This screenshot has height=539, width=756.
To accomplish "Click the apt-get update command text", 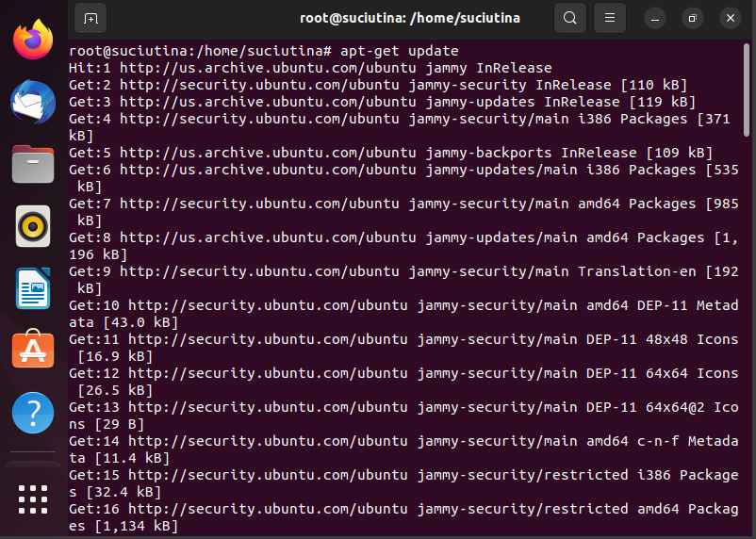I will point(400,51).
